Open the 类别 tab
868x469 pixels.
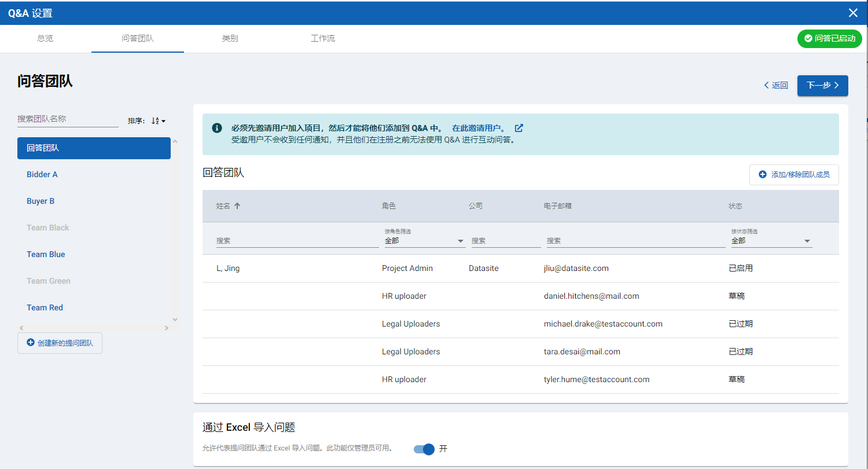(230, 39)
